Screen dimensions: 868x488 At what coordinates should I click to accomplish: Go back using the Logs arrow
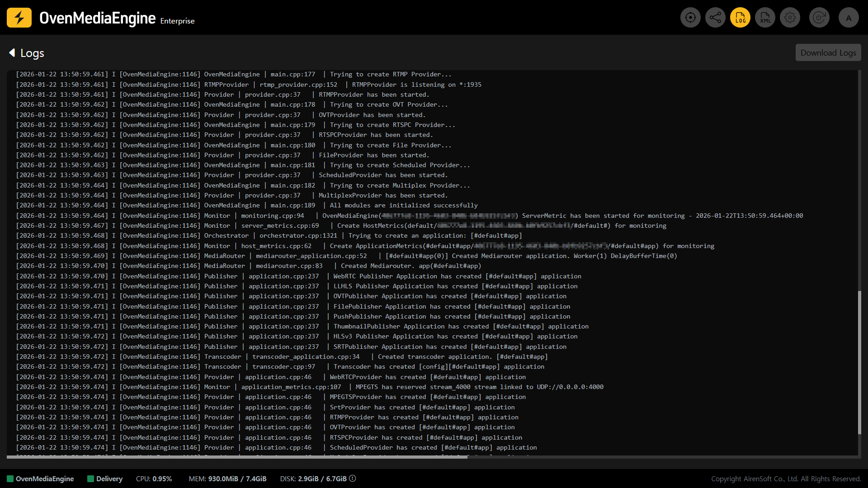coord(12,53)
